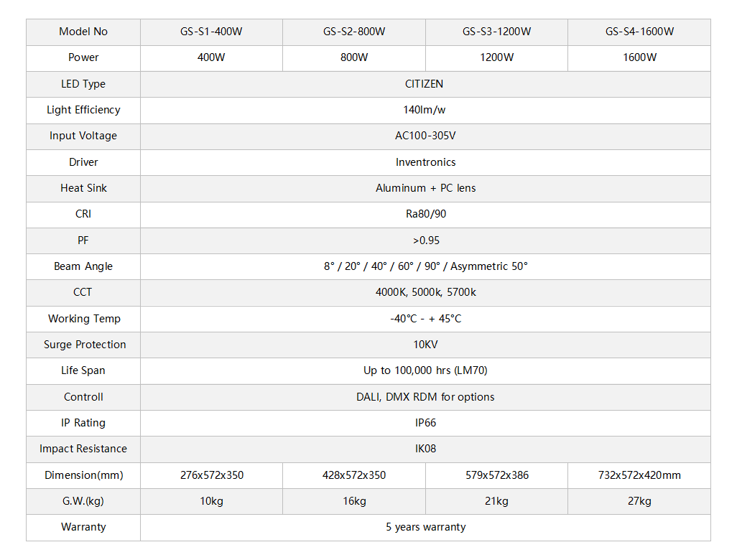Click the 16kg gross weight cell
The image size is (737, 560).
coord(354,501)
